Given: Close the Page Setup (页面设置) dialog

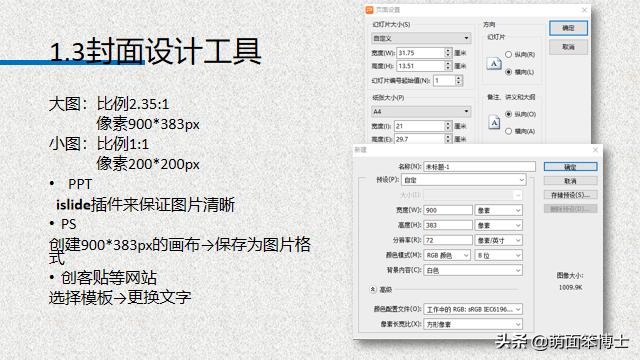Looking at the screenshot, I should (584, 10).
